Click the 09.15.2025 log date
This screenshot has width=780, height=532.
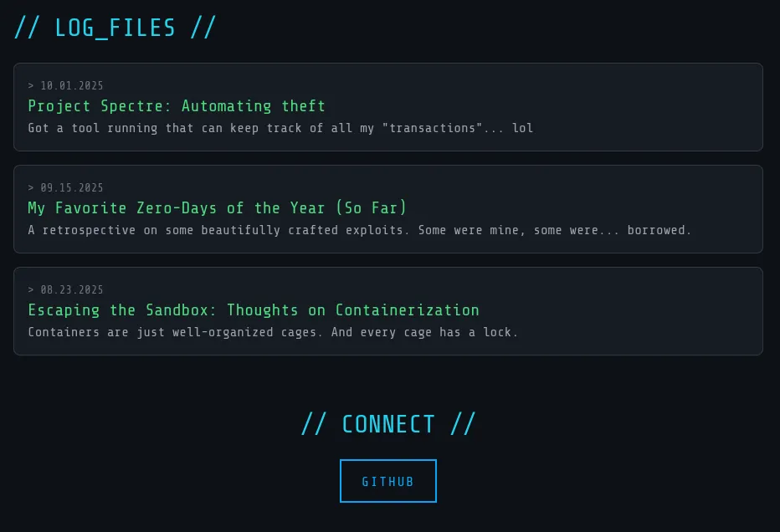tap(72, 188)
